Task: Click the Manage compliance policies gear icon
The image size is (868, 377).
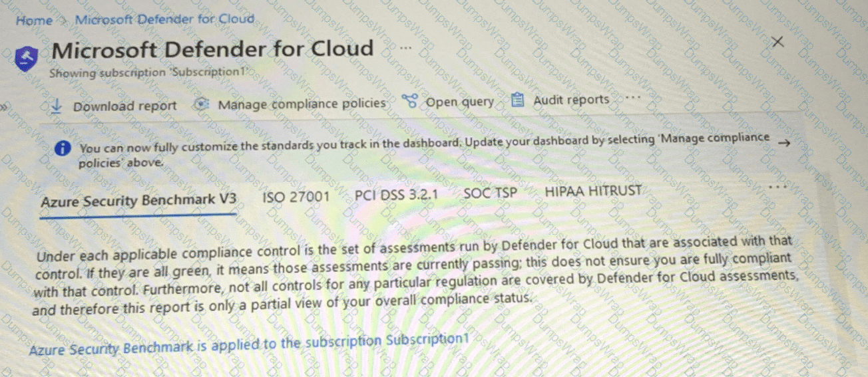Action: click(x=202, y=104)
